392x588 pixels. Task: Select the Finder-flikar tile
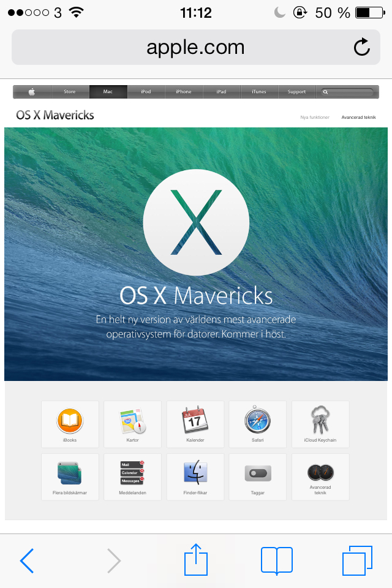195,477
